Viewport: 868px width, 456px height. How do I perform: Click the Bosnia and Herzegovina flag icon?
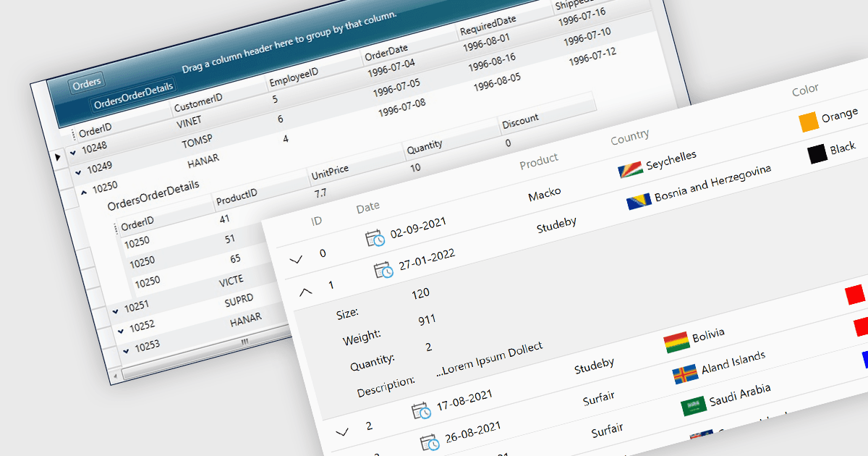click(x=639, y=201)
